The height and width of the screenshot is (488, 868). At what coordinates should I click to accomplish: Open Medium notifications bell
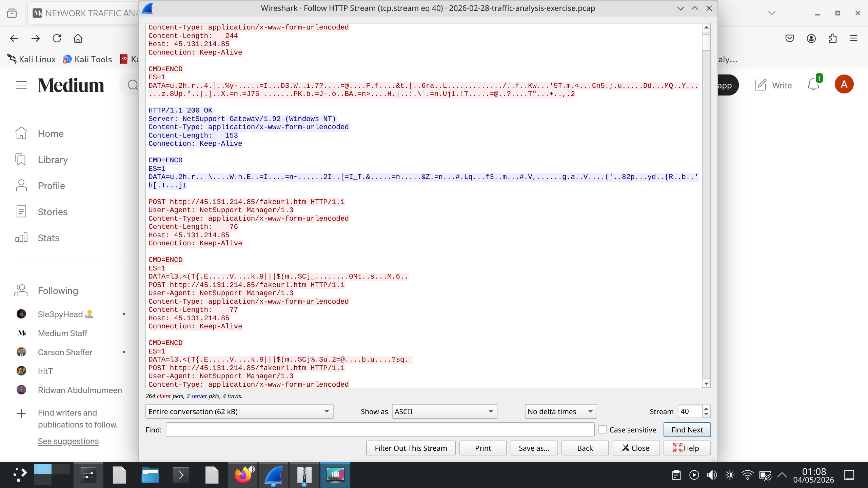click(x=813, y=84)
